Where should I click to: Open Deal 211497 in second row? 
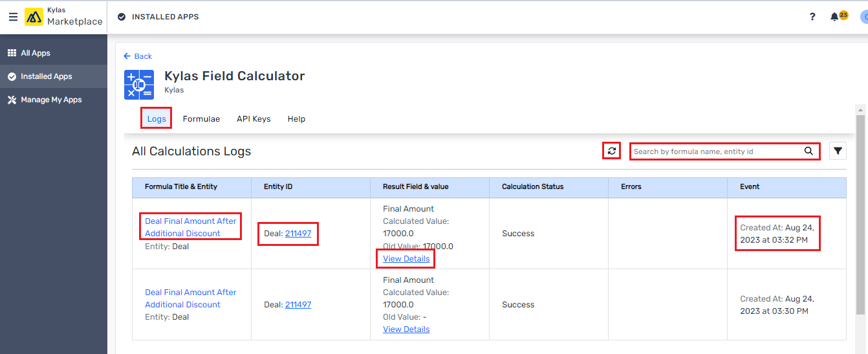[x=298, y=305]
